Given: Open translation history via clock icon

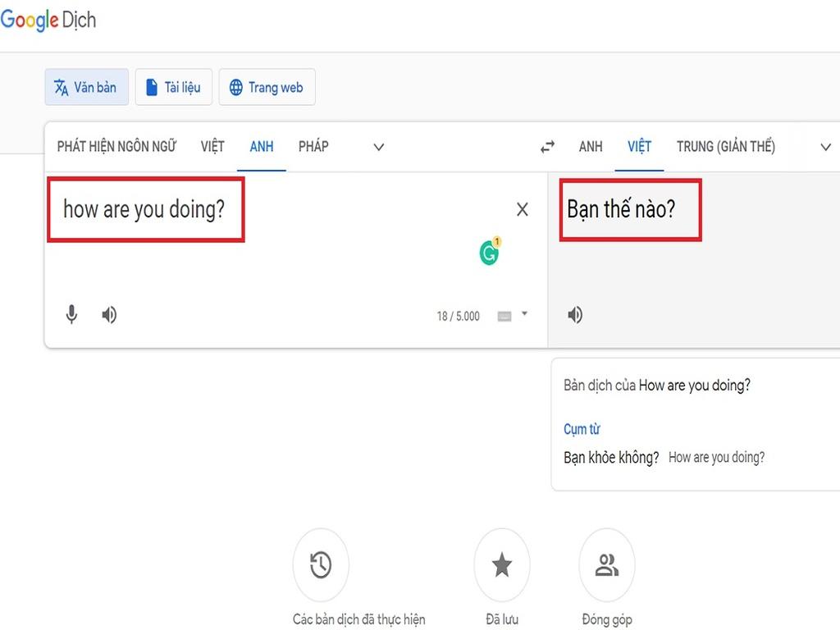Looking at the screenshot, I should click(321, 564).
